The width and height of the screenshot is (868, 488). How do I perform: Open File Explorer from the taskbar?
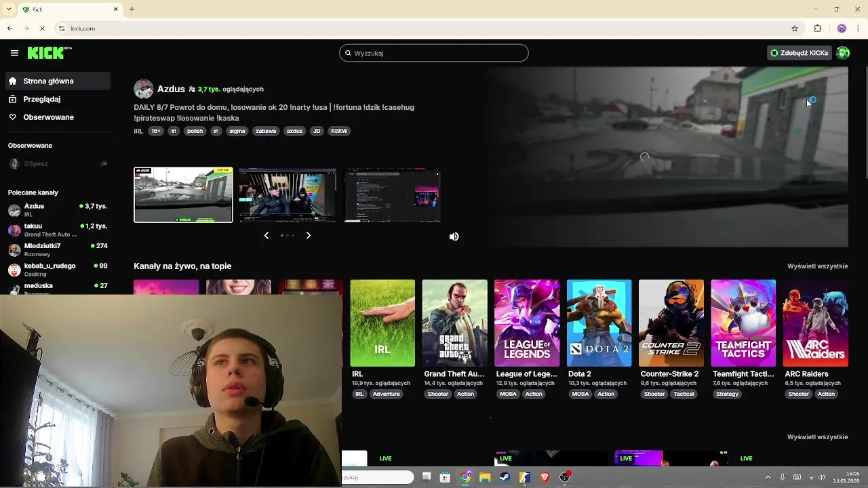click(485, 477)
